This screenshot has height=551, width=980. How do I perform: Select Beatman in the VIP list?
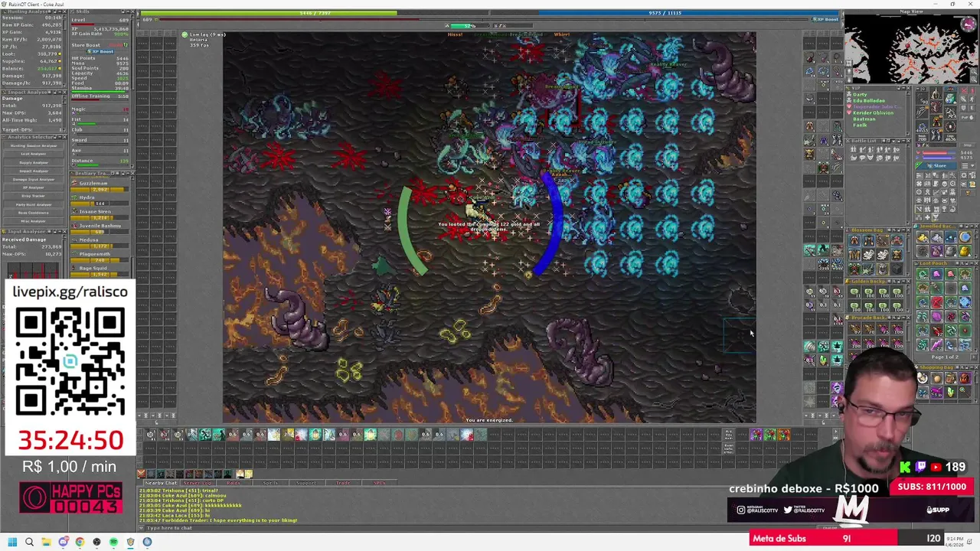point(864,119)
